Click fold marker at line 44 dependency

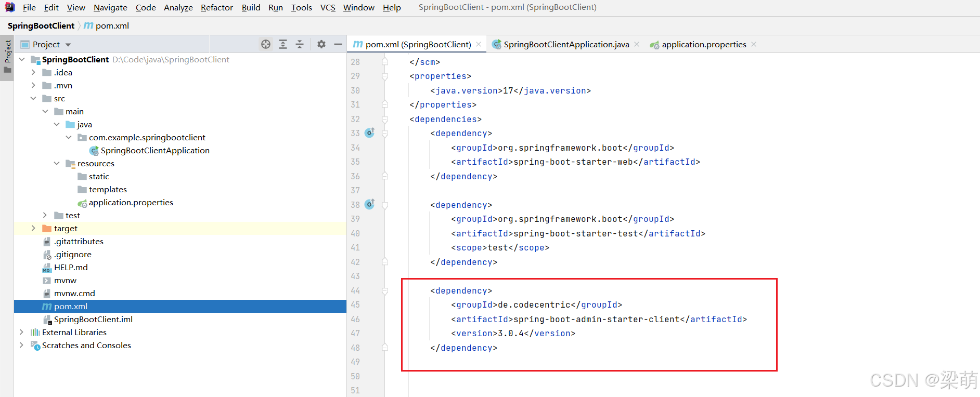385,290
